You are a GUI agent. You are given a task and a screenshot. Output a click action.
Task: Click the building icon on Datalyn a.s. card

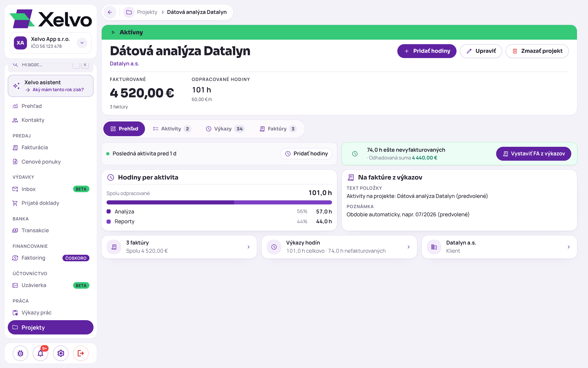point(434,247)
